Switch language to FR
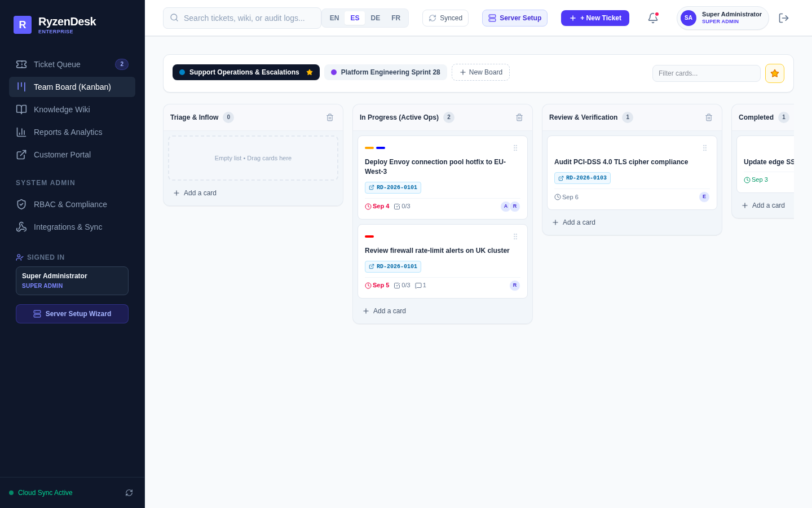This screenshot has height=508, width=812. 396,18
